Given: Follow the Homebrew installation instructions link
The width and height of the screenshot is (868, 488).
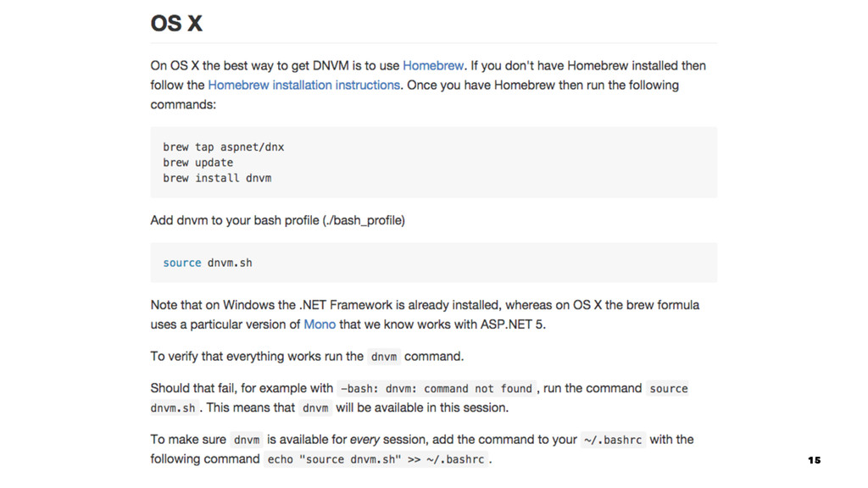Looking at the screenshot, I should (303, 85).
